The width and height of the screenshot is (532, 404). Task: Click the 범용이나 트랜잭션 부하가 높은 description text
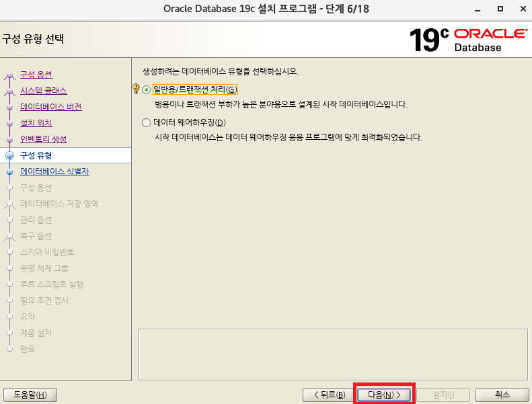point(281,104)
